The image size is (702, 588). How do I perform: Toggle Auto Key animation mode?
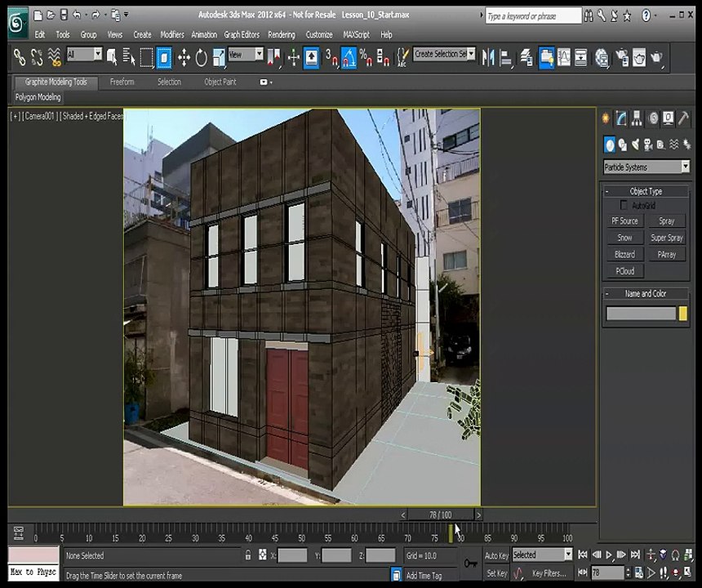coord(496,555)
